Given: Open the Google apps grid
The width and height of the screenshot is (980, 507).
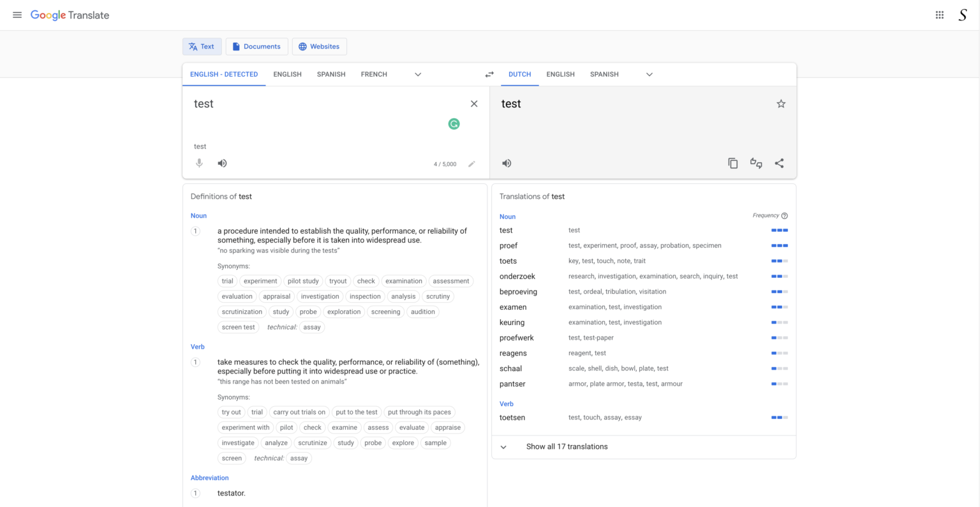Looking at the screenshot, I should pyautogui.click(x=939, y=14).
